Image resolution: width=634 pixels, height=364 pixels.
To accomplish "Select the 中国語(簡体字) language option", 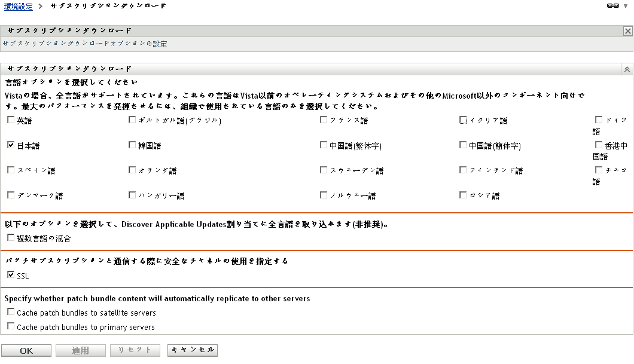I will click(x=462, y=144).
